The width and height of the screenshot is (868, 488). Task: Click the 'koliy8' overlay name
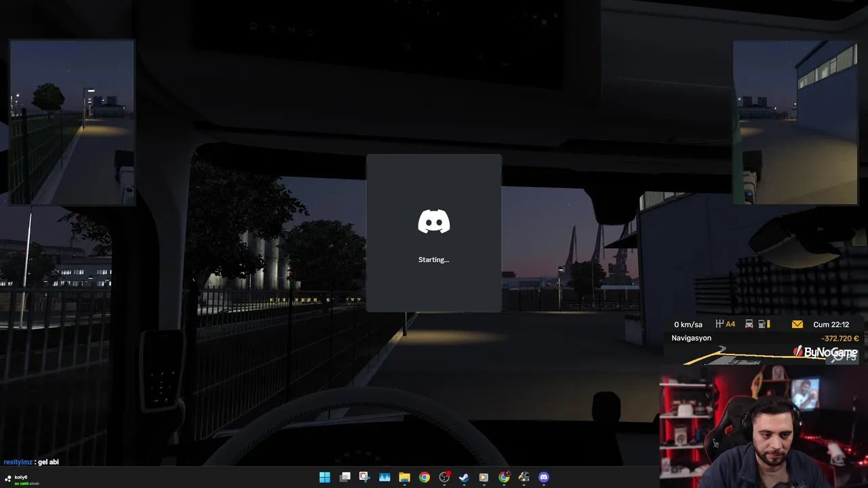(21, 477)
